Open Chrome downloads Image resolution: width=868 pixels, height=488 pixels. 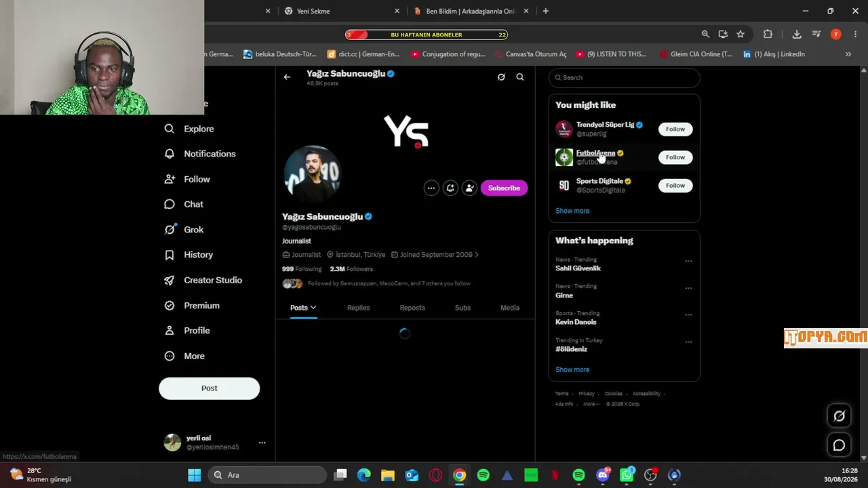click(797, 35)
